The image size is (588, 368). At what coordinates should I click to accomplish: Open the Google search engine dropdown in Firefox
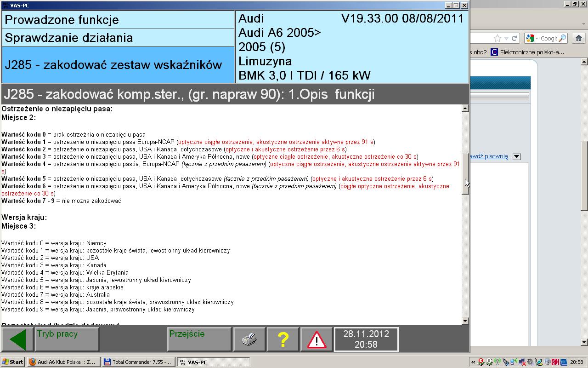click(532, 39)
